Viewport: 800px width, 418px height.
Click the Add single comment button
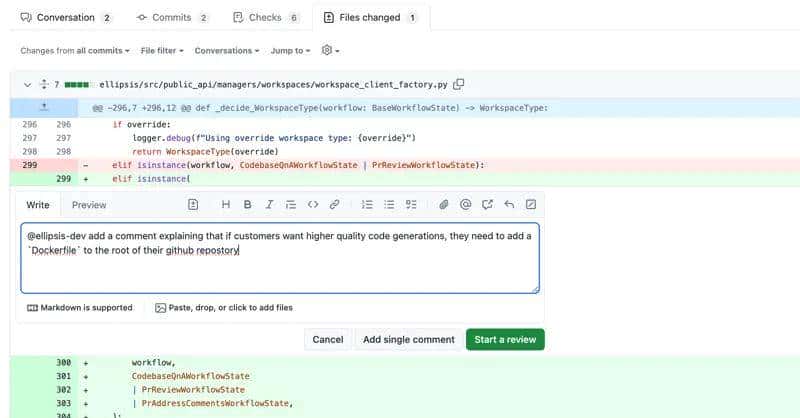[x=408, y=339]
